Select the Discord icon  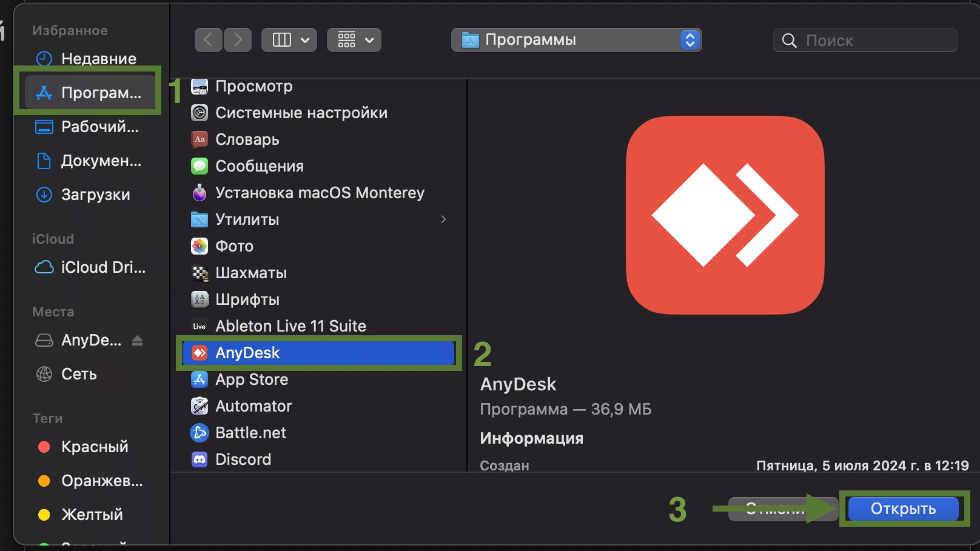[200, 459]
